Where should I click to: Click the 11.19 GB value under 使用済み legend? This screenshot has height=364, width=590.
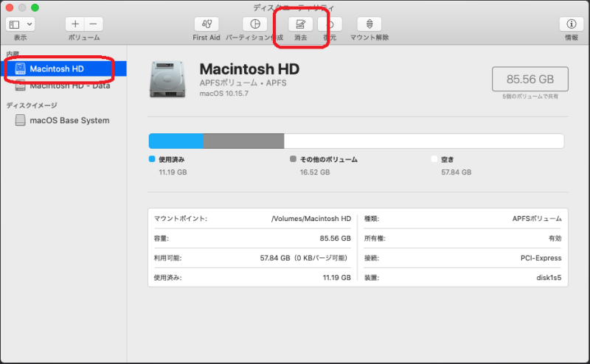173,172
